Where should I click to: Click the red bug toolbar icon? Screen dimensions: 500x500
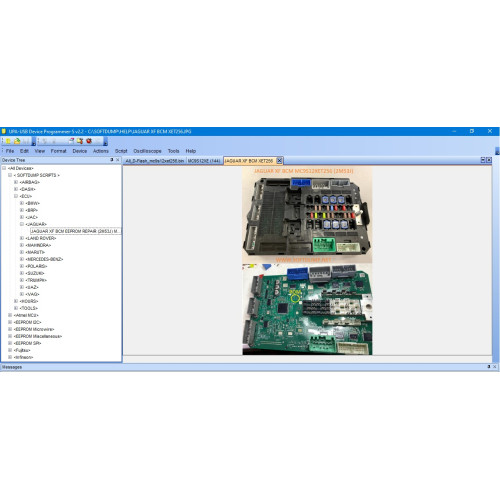(x=89, y=141)
